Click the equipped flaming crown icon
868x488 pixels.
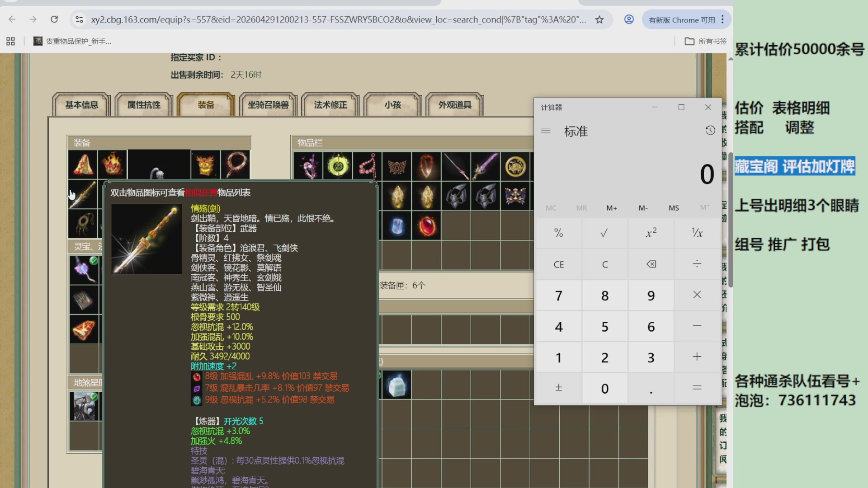click(113, 164)
